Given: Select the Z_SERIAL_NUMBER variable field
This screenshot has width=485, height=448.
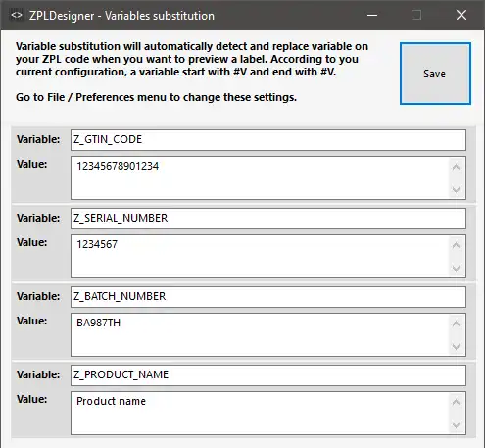Looking at the screenshot, I should (268, 219).
